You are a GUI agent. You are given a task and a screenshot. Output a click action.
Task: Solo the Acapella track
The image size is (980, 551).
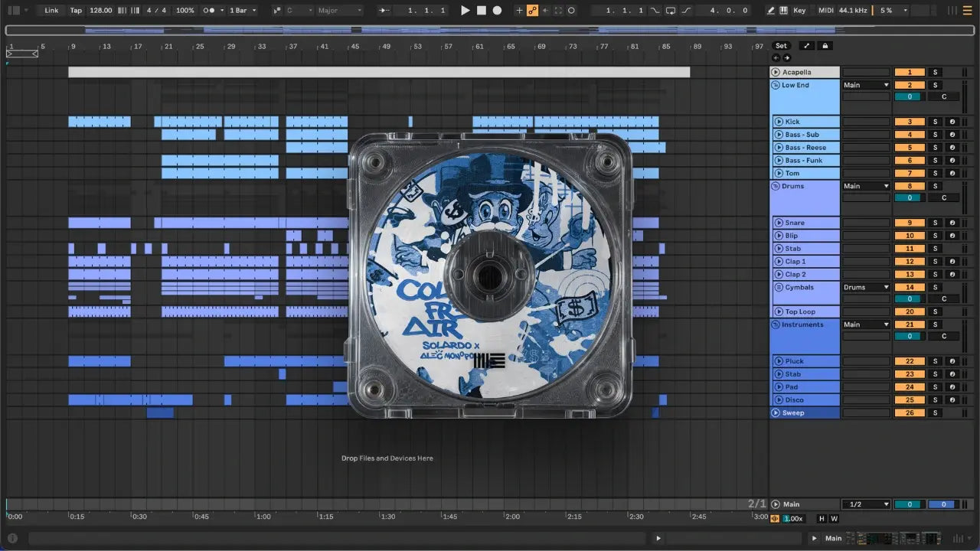[x=934, y=73]
